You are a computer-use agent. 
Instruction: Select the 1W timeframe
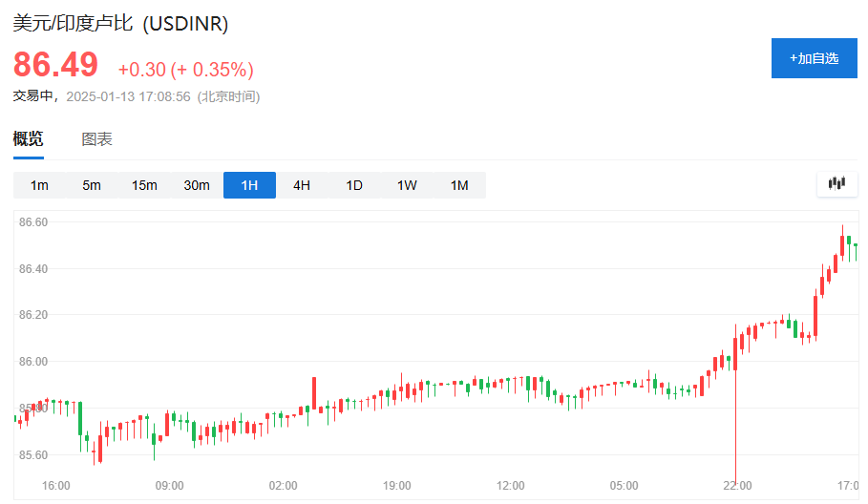click(407, 185)
